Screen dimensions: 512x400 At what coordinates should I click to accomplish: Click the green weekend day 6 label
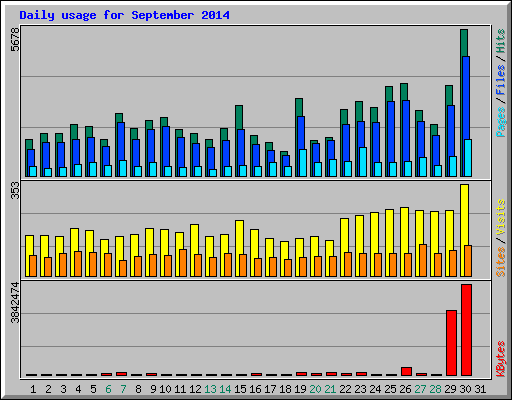[108, 389]
